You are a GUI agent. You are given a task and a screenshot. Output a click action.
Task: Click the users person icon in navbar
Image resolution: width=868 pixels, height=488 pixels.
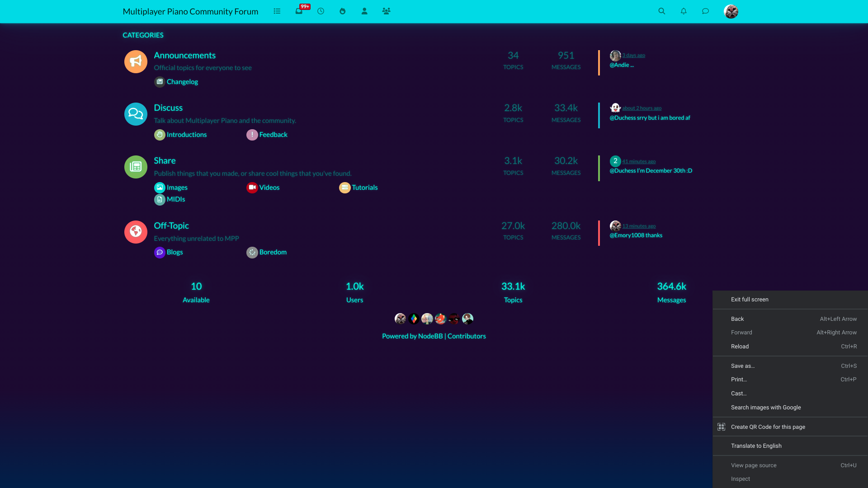click(364, 11)
